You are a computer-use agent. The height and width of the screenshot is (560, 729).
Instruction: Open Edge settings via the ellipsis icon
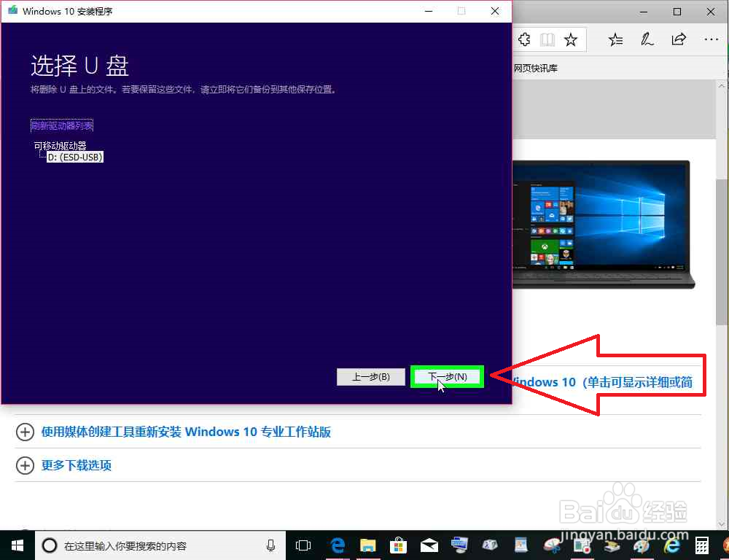pyautogui.click(x=711, y=39)
